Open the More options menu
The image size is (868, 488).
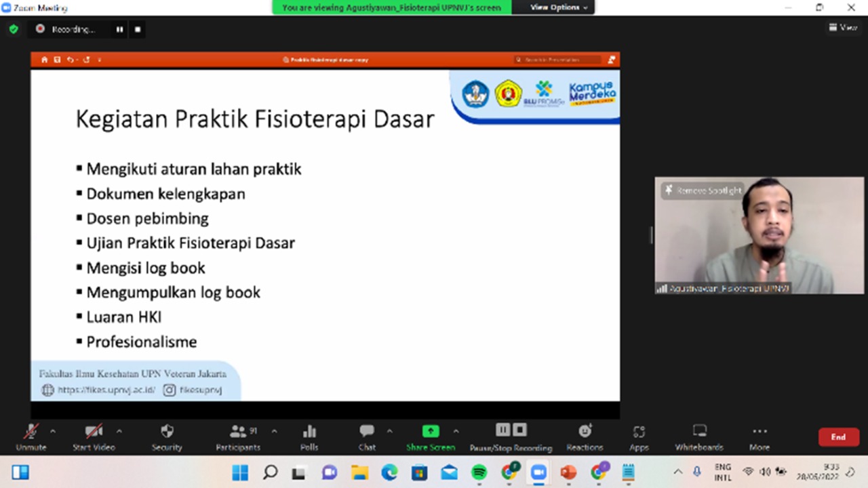pyautogui.click(x=759, y=432)
